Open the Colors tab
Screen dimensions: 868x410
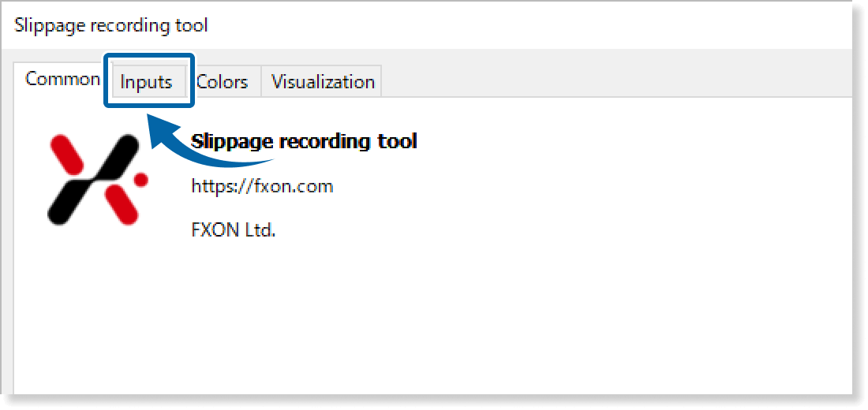[x=223, y=82]
